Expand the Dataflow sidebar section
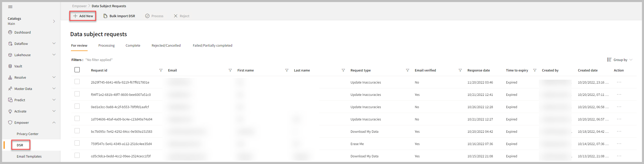The image size is (644, 164). [54, 44]
